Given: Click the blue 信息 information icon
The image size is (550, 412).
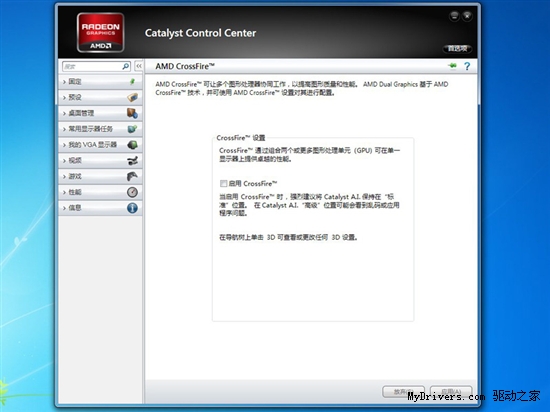Looking at the screenshot, I should (132, 208).
